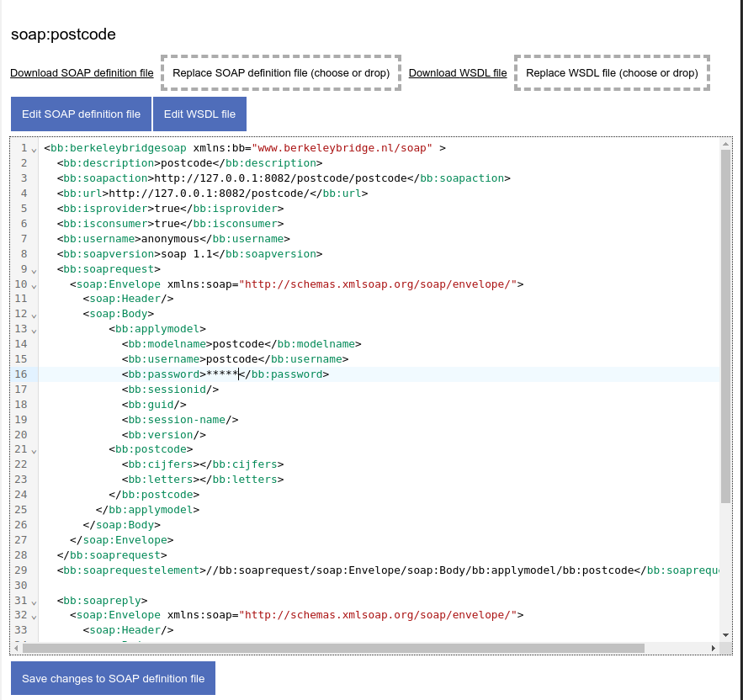Image resolution: width=743 pixels, height=700 pixels.
Task: Collapse the bb:soapreply block on line 31
Action: point(34,602)
